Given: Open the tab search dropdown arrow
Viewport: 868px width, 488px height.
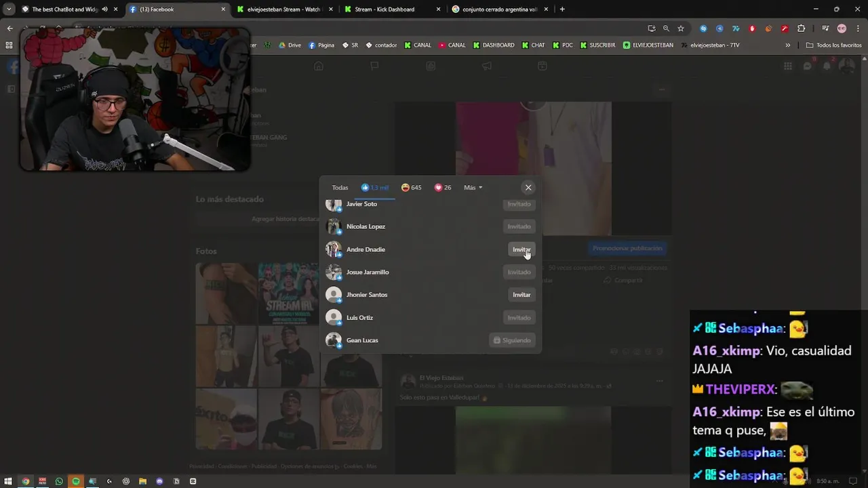Looking at the screenshot, I should click(9, 9).
